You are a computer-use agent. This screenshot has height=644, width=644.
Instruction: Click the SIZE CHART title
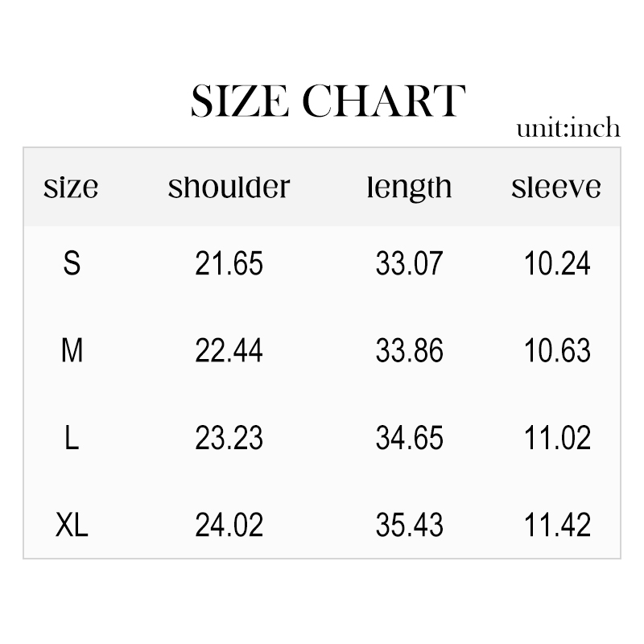(328, 102)
